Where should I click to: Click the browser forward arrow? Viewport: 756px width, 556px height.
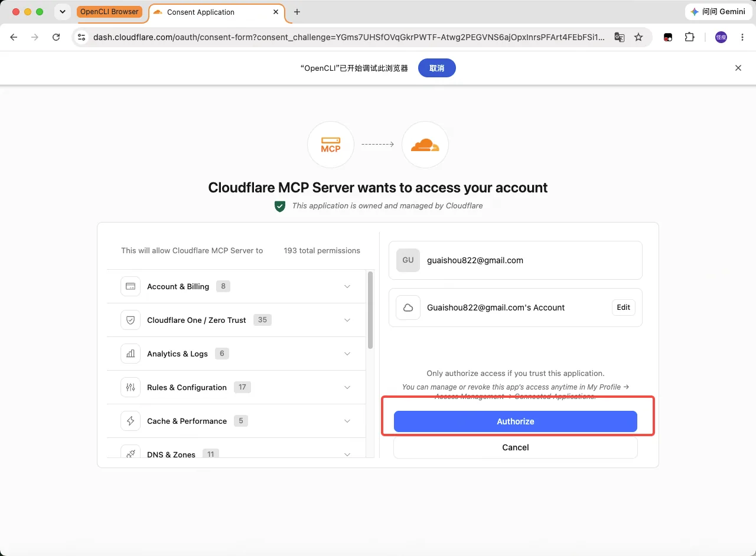(x=35, y=37)
